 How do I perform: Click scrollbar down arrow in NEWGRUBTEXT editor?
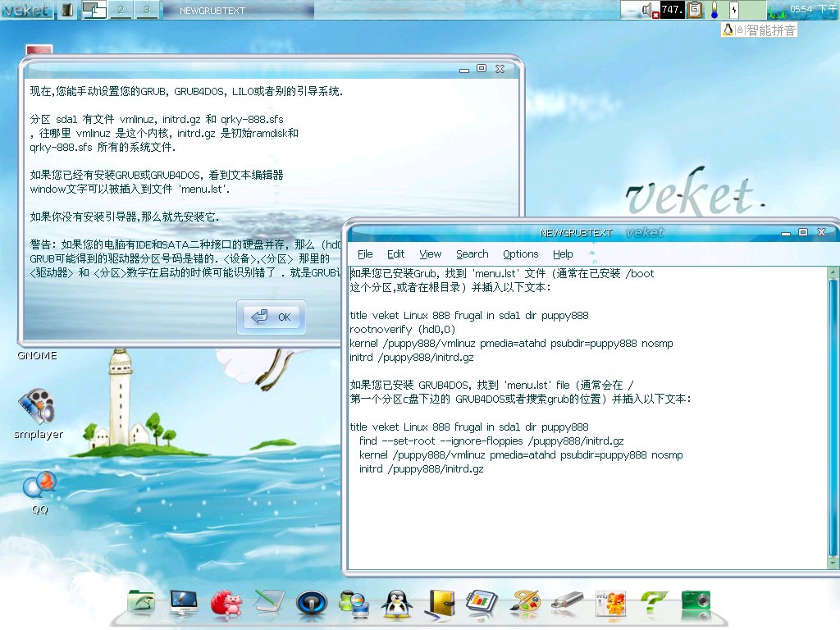[833, 564]
